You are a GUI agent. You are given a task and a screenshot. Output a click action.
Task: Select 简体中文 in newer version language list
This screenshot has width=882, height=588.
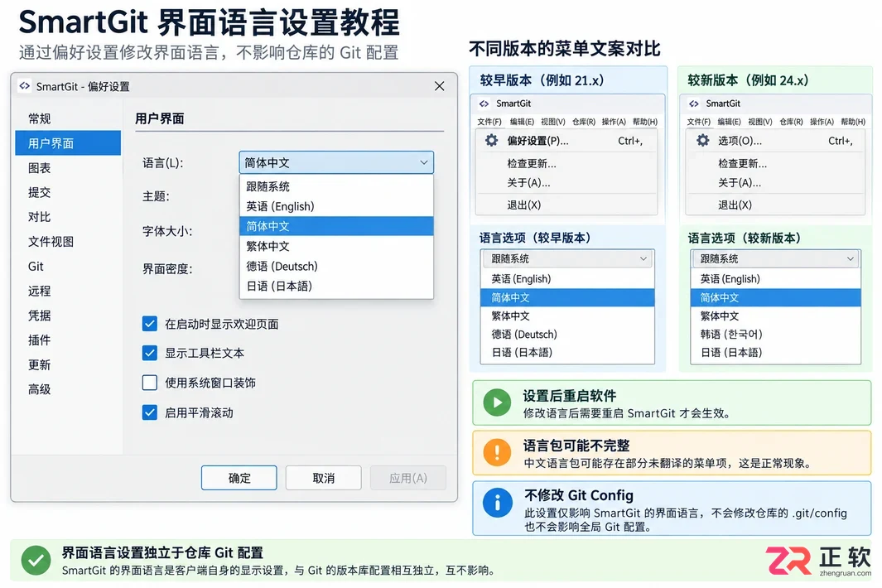click(776, 297)
